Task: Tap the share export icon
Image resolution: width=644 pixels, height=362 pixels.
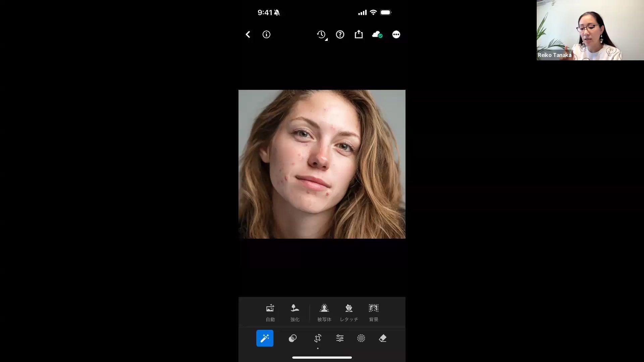Action: pyautogui.click(x=359, y=35)
